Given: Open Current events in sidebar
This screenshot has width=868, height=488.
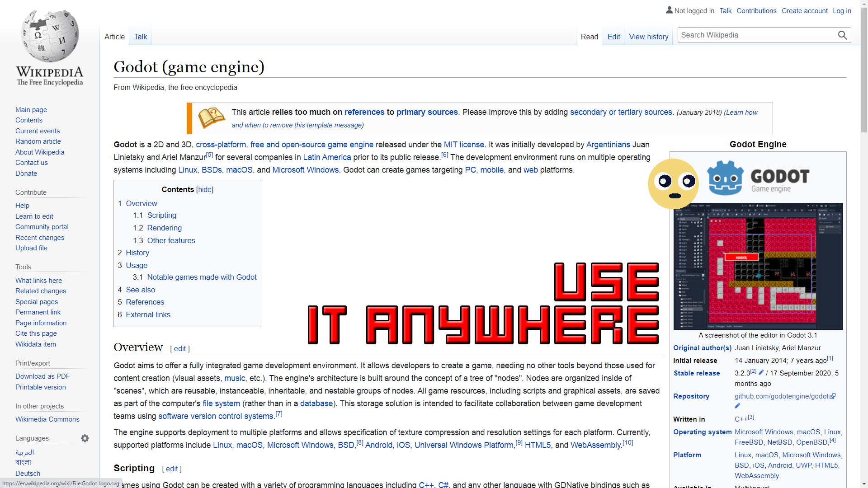Looking at the screenshot, I should (38, 131).
